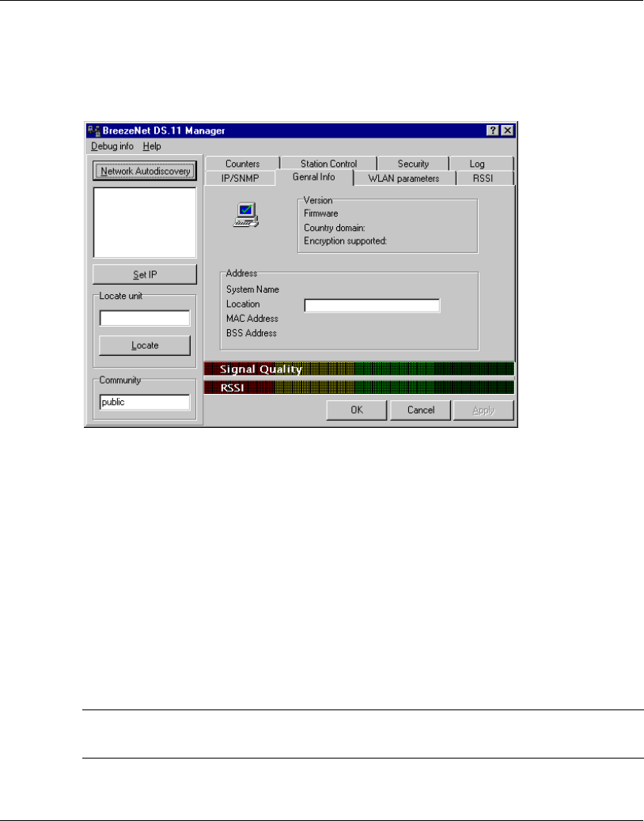Click the RSSI level meter bar
The width and height of the screenshot is (644, 821).
pos(359,388)
